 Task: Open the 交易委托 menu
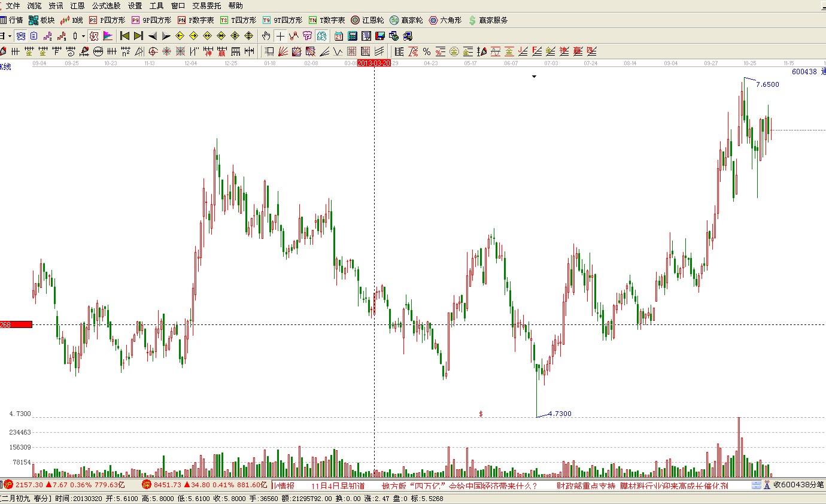pyautogui.click(x=206, y=5)
